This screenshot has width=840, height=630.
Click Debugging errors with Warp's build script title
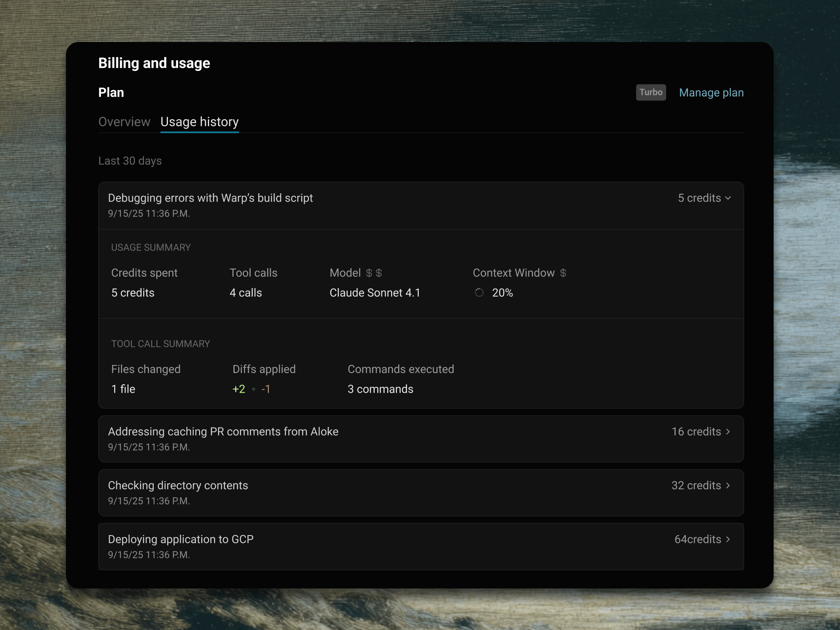pyautogui.click(x=210, y=198)
